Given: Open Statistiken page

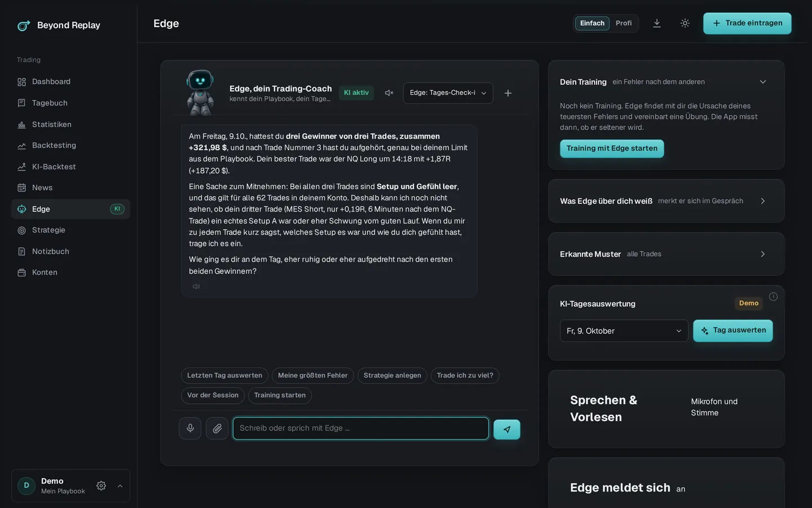Looking at the screenshot, I should (x=70, y=124).
